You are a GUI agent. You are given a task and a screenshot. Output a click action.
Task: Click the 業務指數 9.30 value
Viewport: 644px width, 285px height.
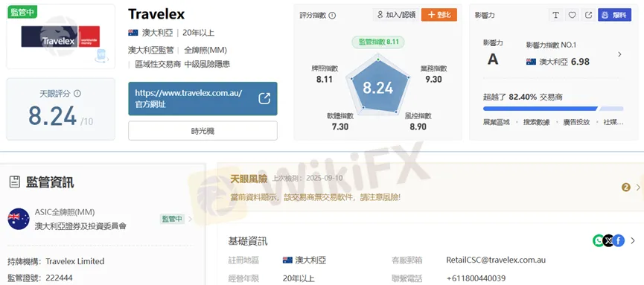[433, 80]
